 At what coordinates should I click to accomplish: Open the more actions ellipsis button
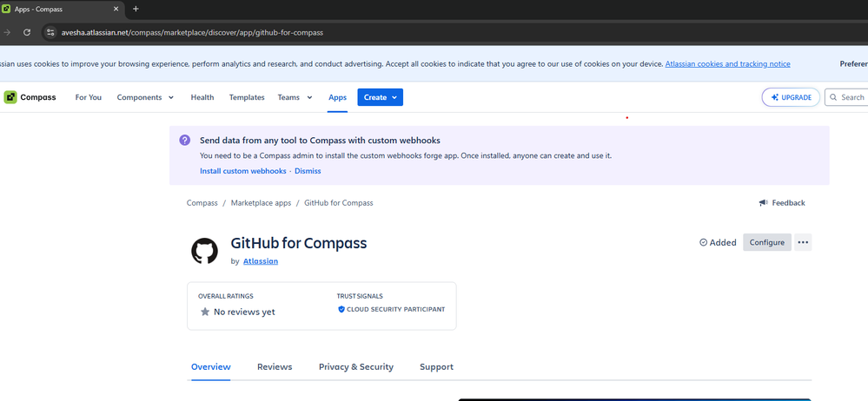click(x=803, y=242)
